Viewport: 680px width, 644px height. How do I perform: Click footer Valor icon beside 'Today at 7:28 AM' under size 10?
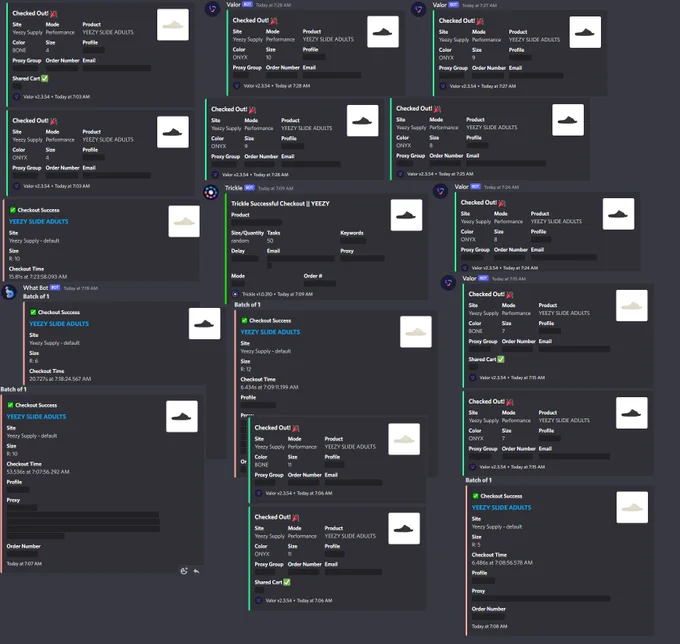tap(236, 86)
